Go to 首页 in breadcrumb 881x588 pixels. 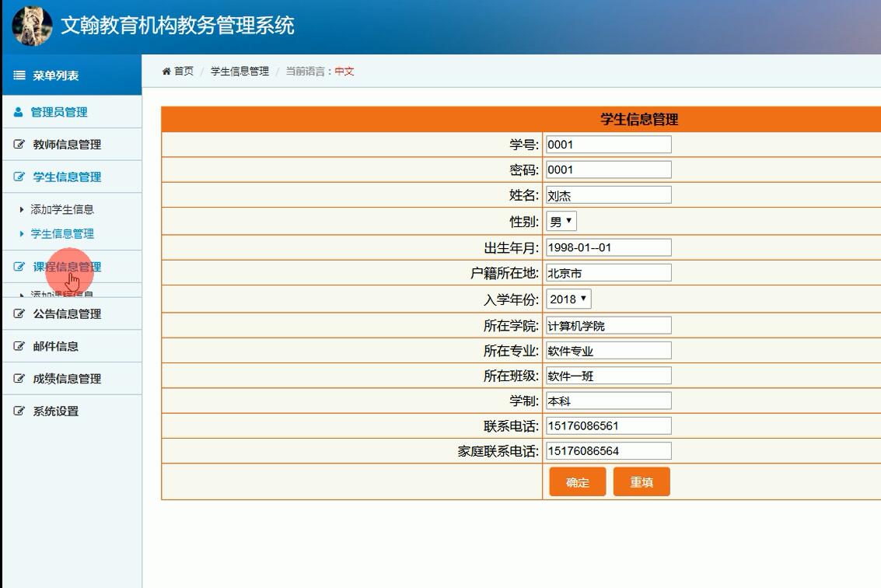(184, 72)
